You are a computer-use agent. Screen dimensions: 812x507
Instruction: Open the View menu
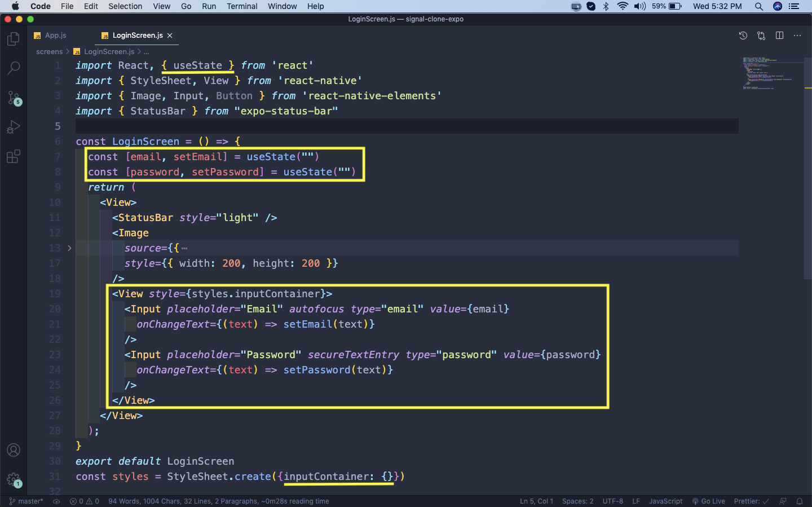pos(162,6)
